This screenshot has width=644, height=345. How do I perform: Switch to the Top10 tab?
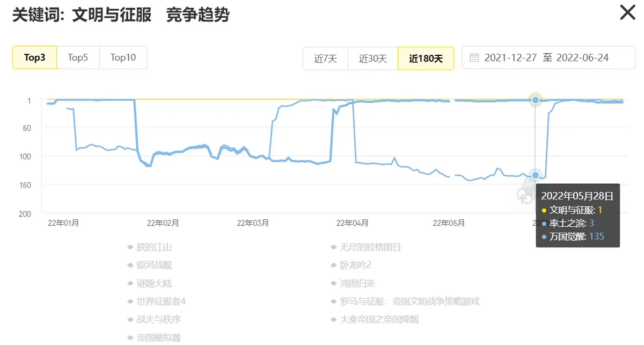[123, 57]
